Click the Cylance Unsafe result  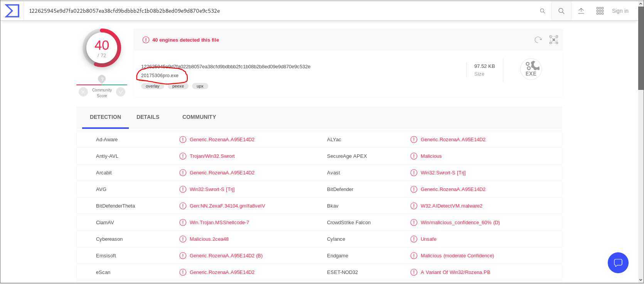tap(428, 239)
